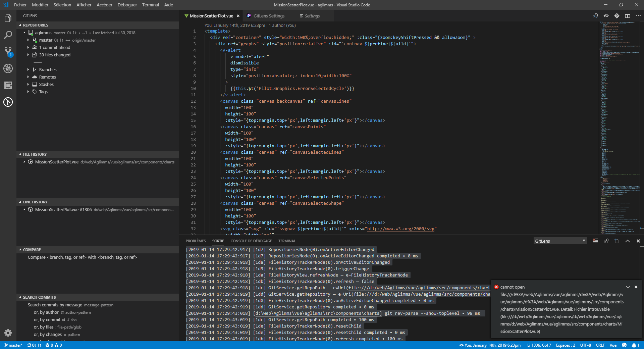
Task: Switch to the GitLens Settings tab
Action: [x=268, y=15]
